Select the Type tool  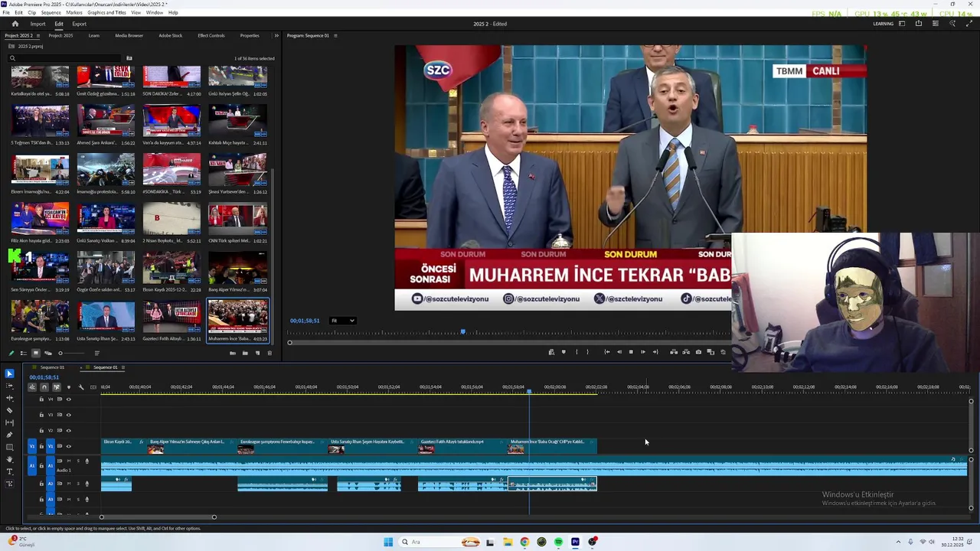9,471
